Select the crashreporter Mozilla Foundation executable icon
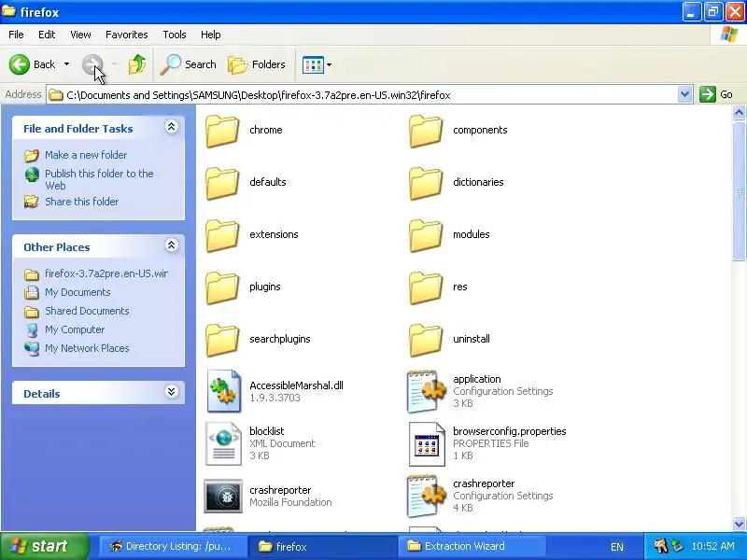 point(223,496)
